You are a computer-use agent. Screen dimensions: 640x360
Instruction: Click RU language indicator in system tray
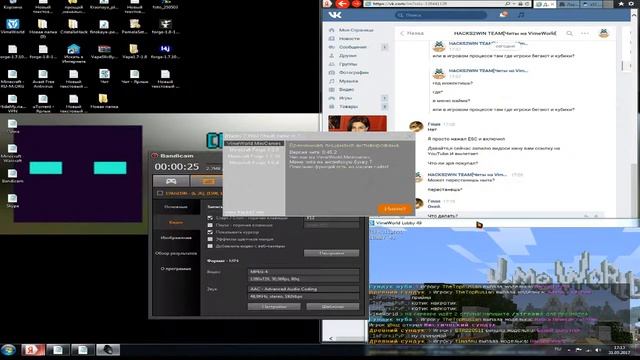click(558, 350)
